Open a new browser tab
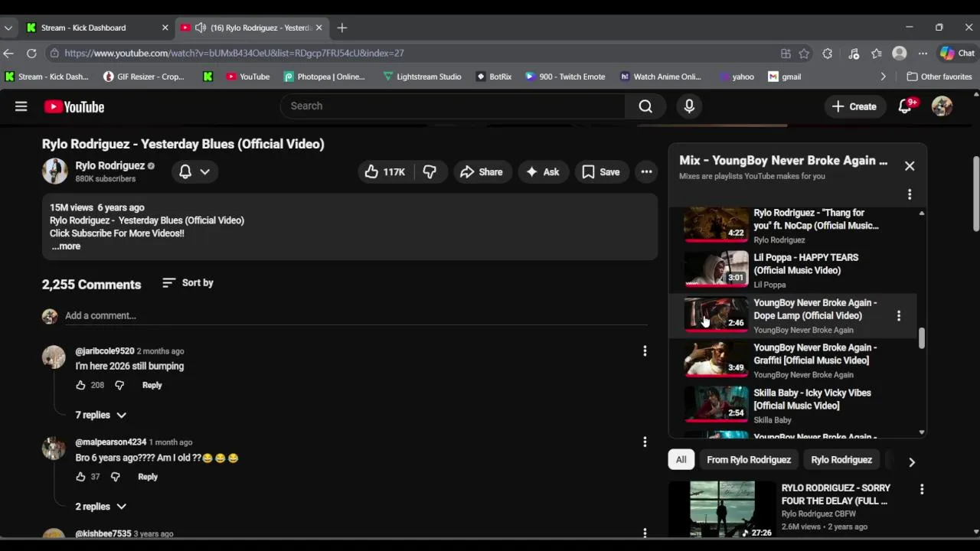The image size is (980, 551). [x=342, y=28]
